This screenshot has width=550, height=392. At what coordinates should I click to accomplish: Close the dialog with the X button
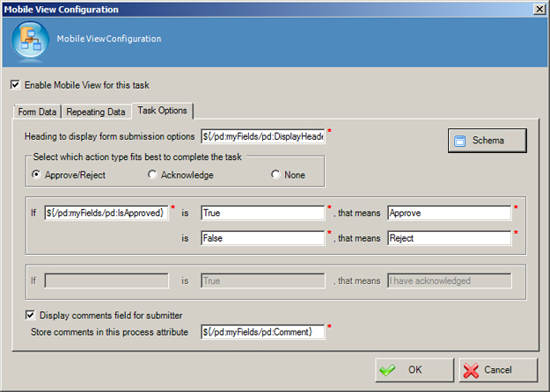539,8
